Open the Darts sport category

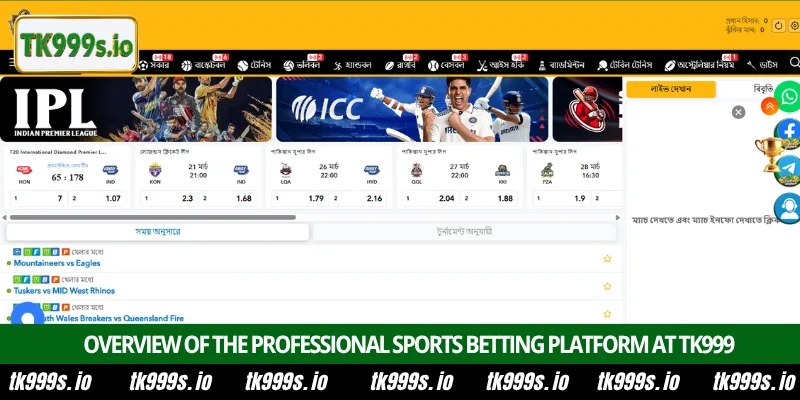tap(762, 65)
